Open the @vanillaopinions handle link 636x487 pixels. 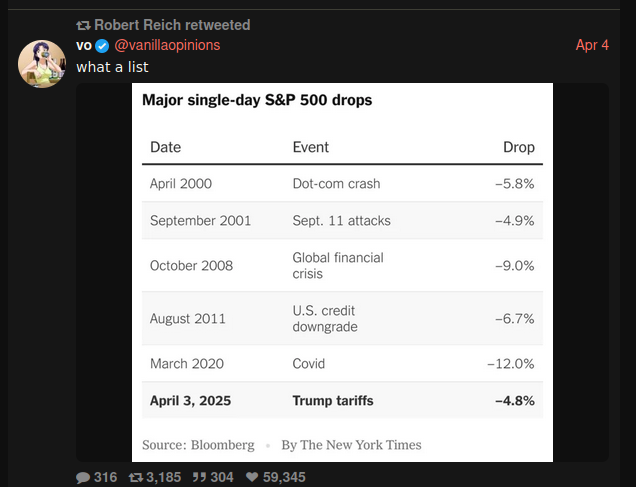pyautogui.click(x=167, y=45)
